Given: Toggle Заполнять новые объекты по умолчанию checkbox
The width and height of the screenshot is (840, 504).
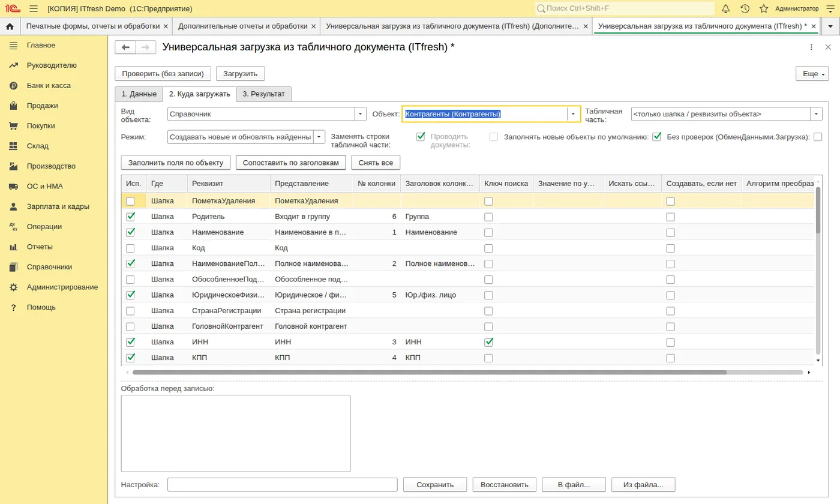Looking at the screenshot, I should (656, 137).
